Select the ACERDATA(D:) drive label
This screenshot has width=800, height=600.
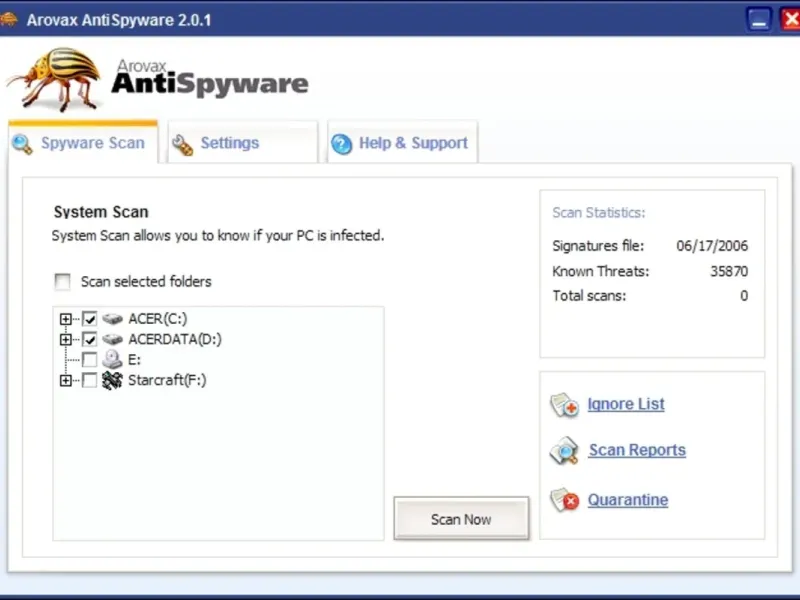point(175,339)
